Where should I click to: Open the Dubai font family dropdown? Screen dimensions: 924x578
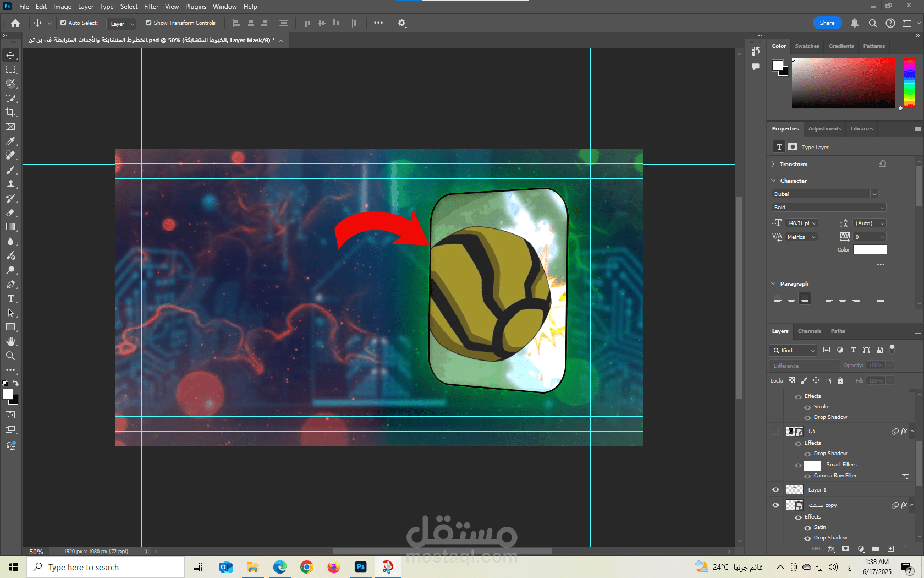(874, 194)
